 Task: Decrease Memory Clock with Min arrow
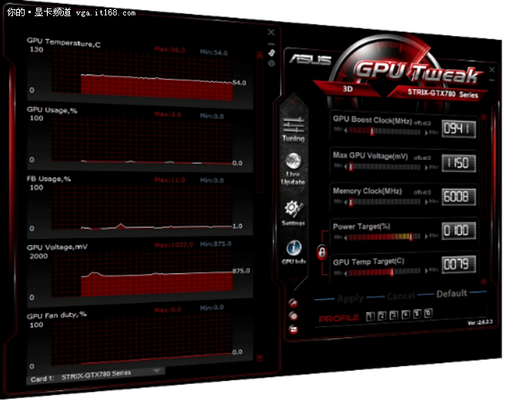click(346, 202)
